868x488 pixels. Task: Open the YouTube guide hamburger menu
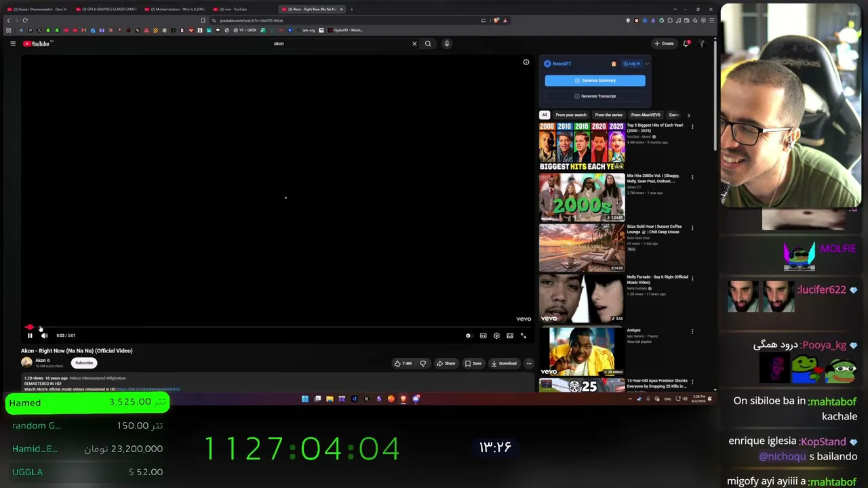tap(13, 43)
